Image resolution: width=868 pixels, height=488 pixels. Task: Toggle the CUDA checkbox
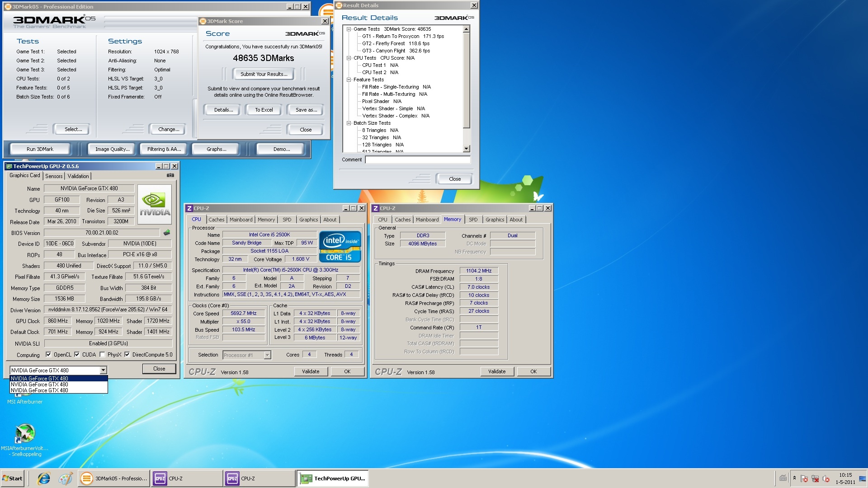(77, 355)
